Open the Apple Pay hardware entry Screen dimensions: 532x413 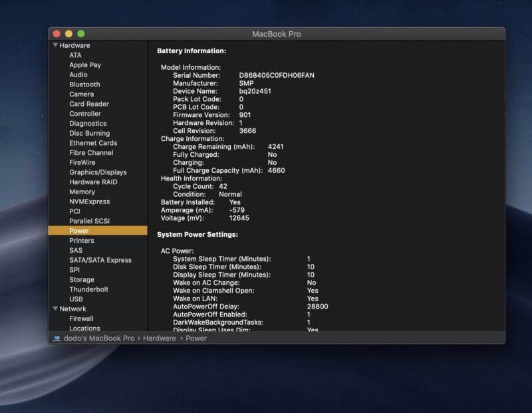pyautogui.click(x=85, y=65)
